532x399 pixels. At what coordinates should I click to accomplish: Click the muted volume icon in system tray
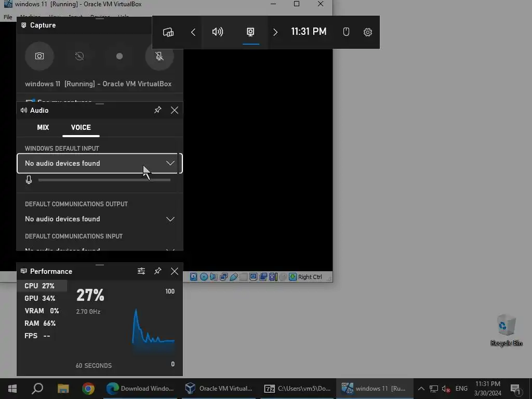[446, 389]
